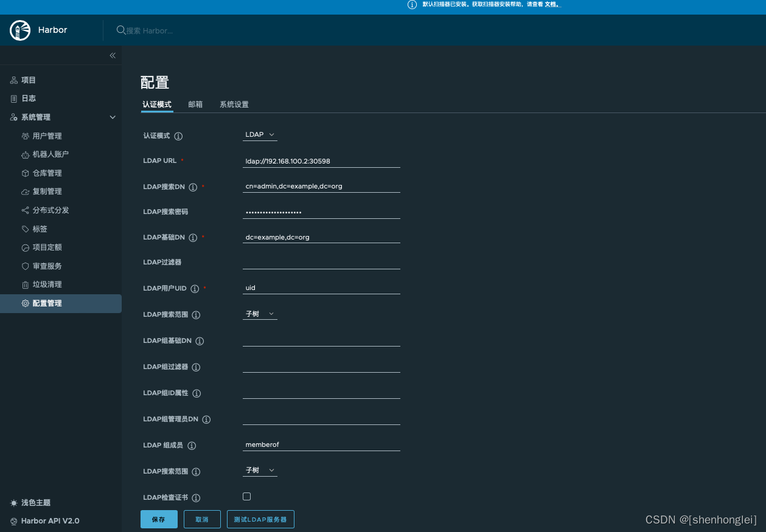Image resolution: width=766 pixels, height=532 pixels.
Task: Click info icon next to LDAP用户UID
Action: pyautogui.click(x=195, y=289)
